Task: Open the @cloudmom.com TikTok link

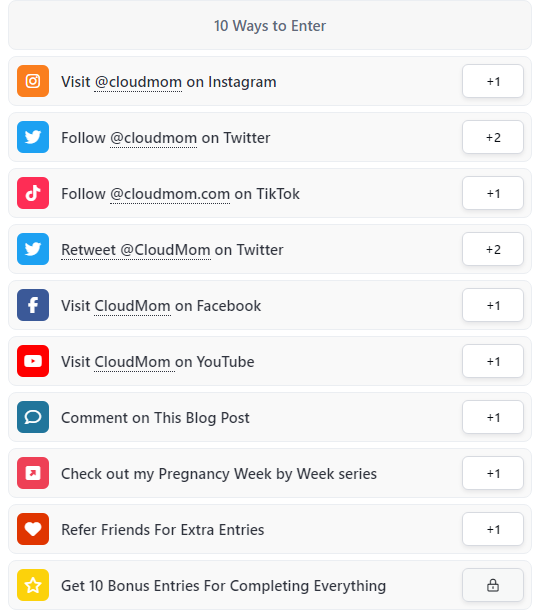Action: coord(170,194)
